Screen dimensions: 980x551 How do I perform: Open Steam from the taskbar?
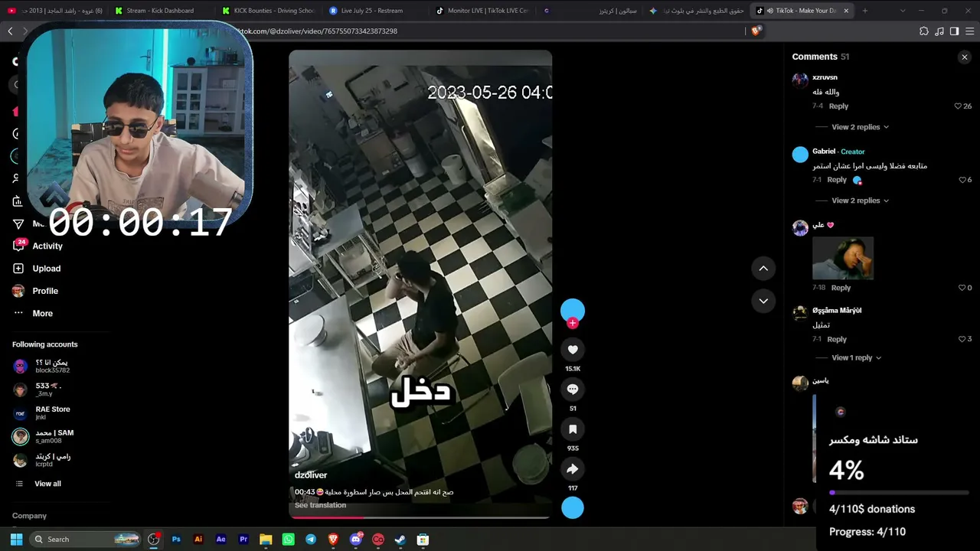point(400,540)
